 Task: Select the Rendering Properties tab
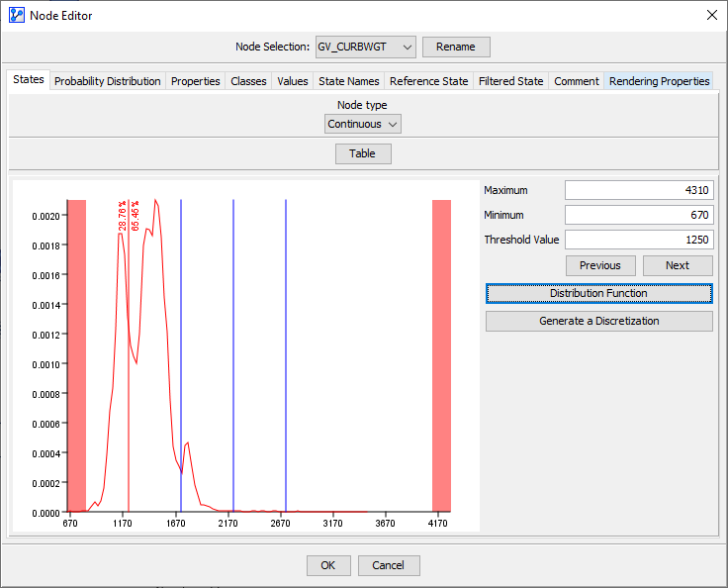[x=659, y=81]
